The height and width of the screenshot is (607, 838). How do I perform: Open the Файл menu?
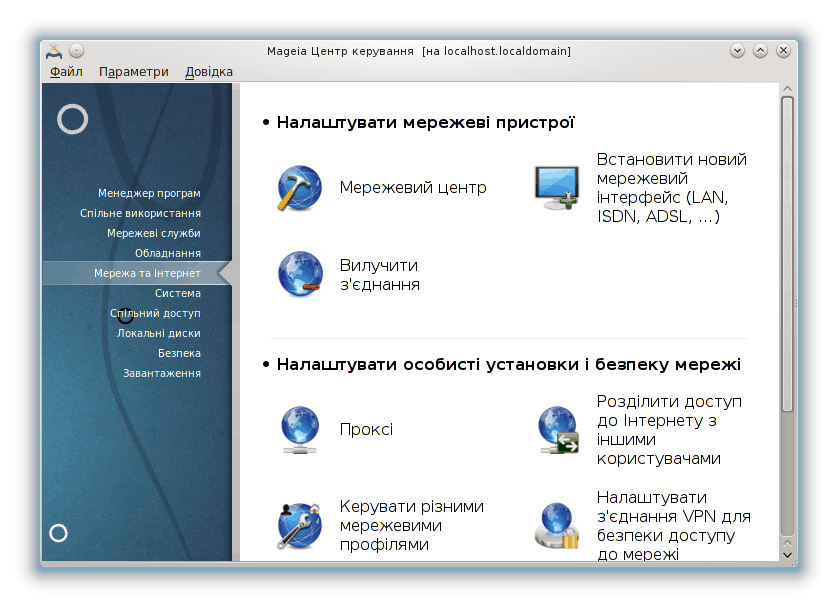pyautogui.click(x=66, y=72)
